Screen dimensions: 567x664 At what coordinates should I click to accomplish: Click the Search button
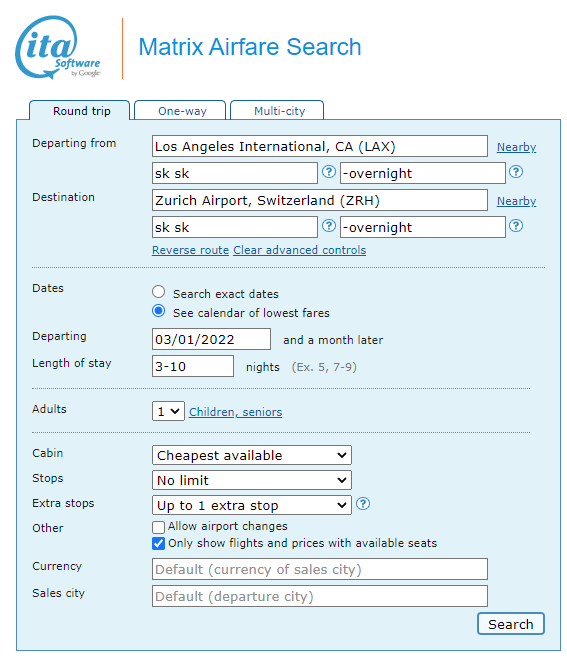pos(511,624)
